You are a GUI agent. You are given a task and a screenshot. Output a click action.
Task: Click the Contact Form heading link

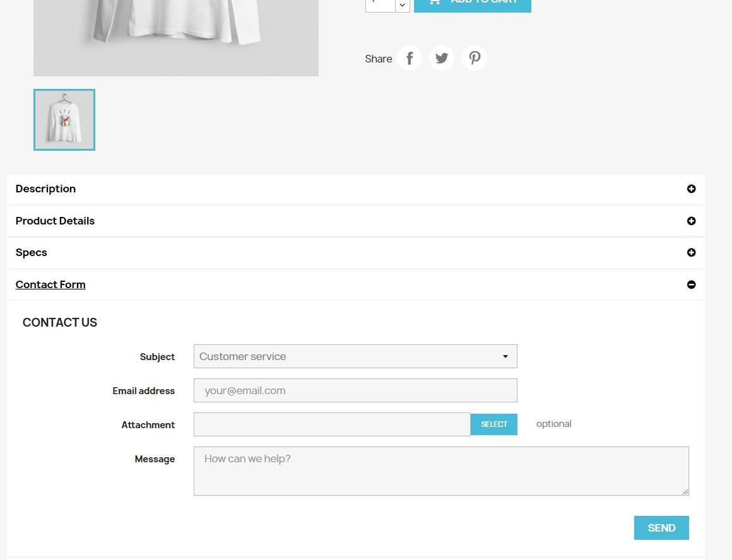pos(50,284)
